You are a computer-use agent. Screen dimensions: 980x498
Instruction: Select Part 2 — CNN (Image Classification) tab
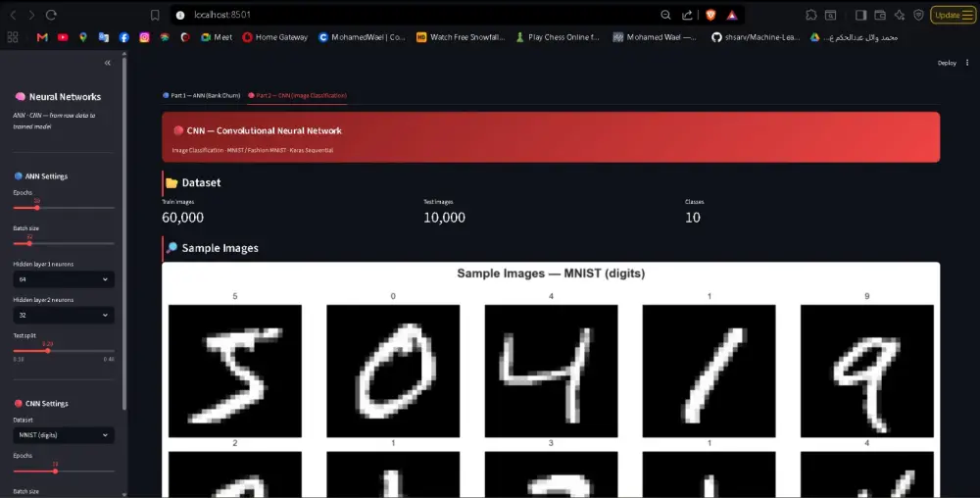(298, 96)
